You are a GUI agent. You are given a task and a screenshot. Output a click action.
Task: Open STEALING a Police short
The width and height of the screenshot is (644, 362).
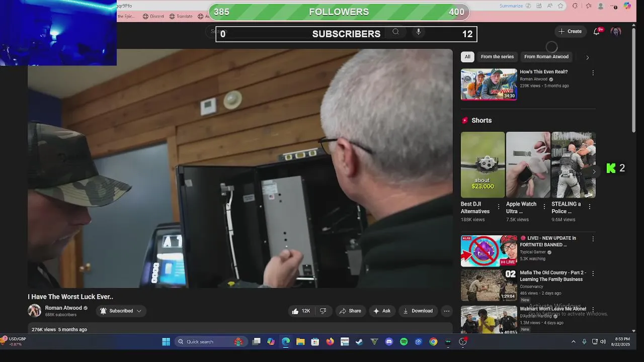(x=573, y=165)
